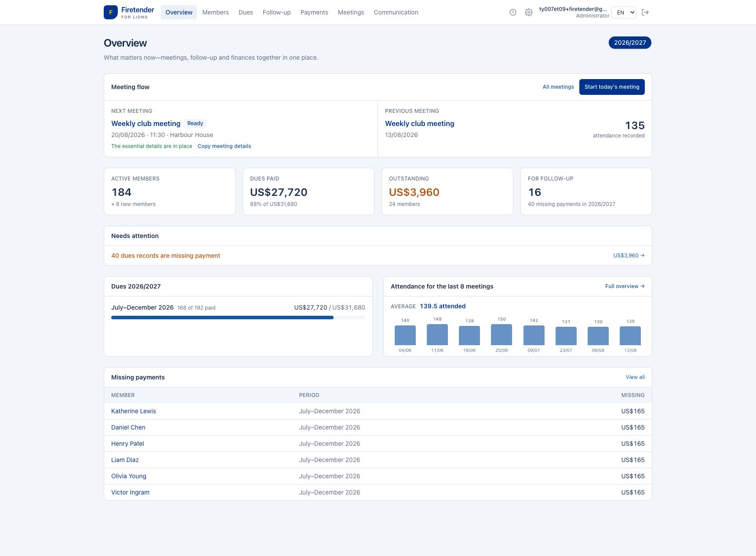The image size is (756, 556).
Task: Switch to the Members tab
Action: click(x=215, y=12)
